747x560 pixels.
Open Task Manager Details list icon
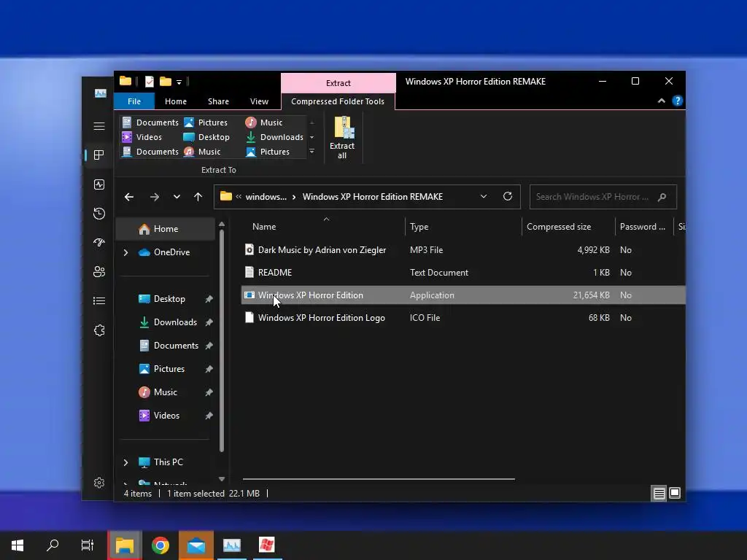99,300
